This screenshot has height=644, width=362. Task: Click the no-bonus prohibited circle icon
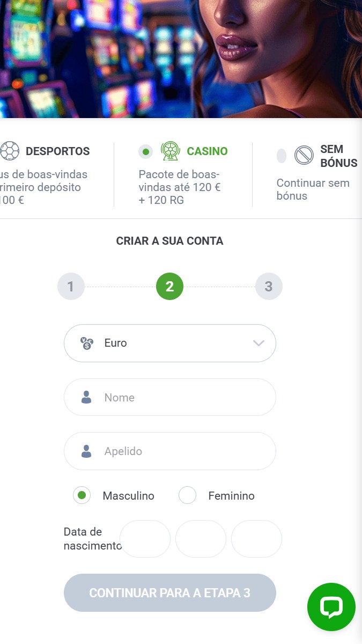[304, 156]
